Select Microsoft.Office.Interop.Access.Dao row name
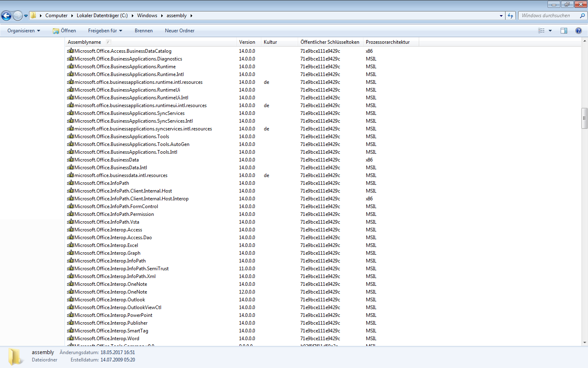This screenshot has height=368, width=588. pyautogui.click(x=113, y=238)
